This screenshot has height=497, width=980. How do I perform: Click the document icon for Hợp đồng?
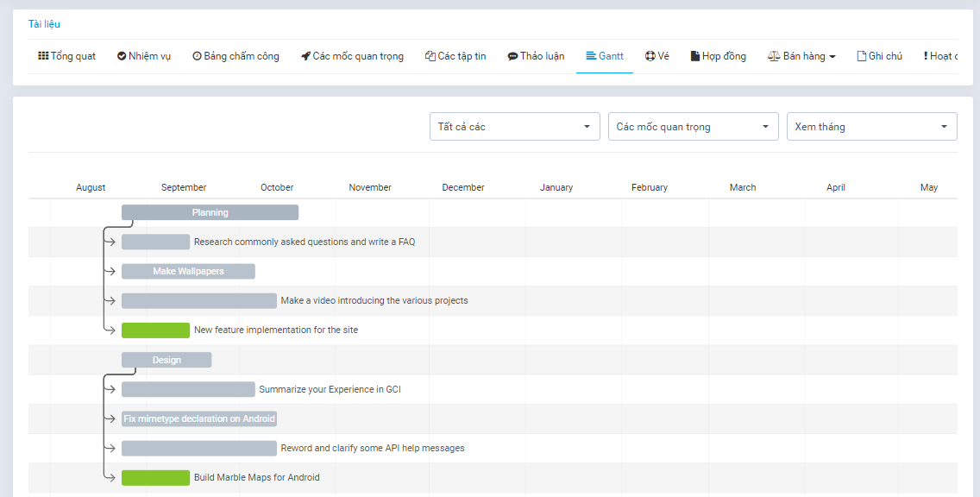point(694,56)
